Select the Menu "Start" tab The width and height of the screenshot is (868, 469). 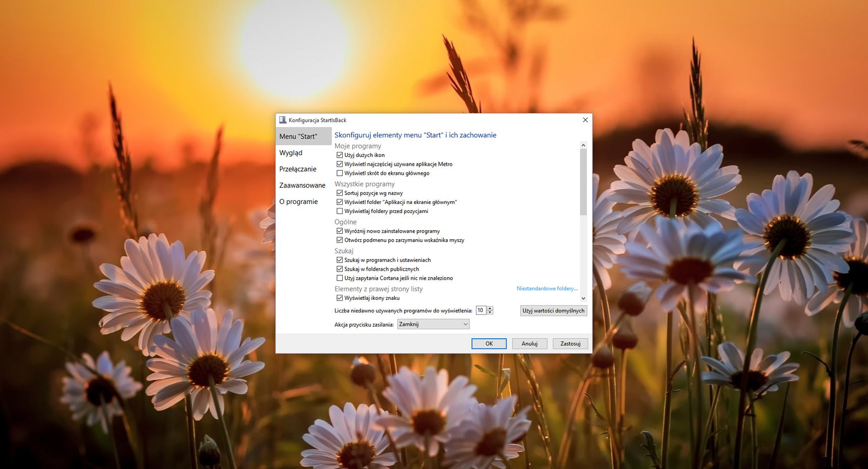click(x=304, y=136)
